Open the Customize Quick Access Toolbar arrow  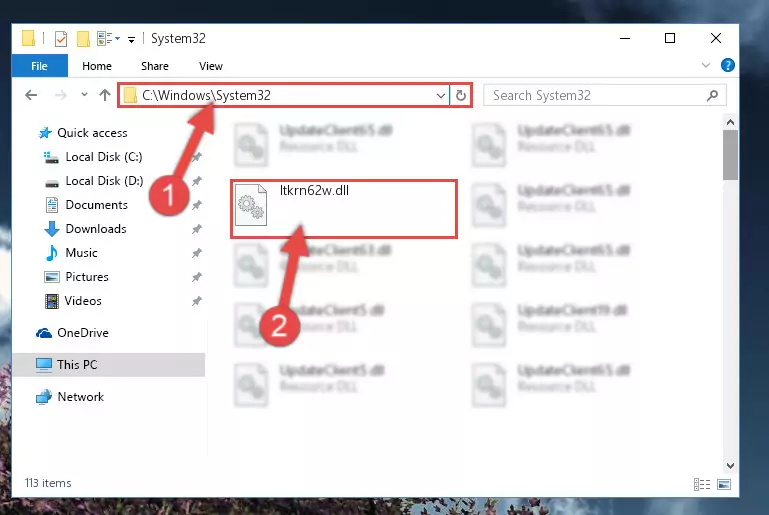[x=131, y=39]
